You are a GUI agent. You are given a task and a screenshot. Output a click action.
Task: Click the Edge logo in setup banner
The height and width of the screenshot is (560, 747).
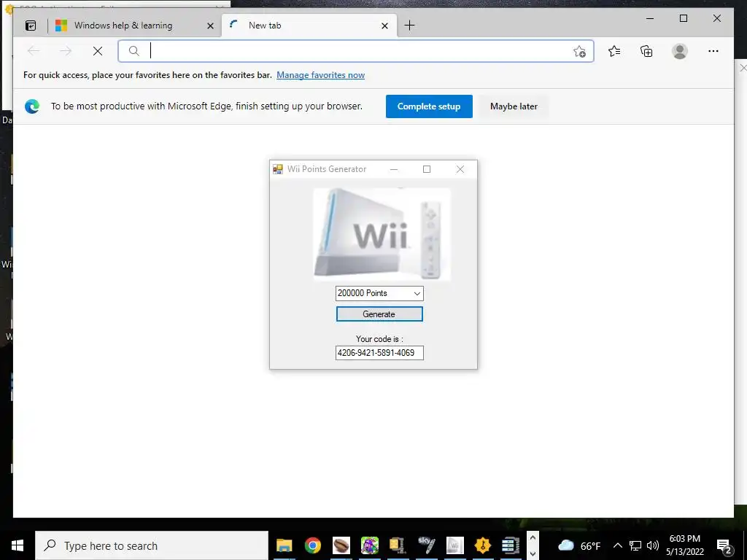[x=32, y=106]
